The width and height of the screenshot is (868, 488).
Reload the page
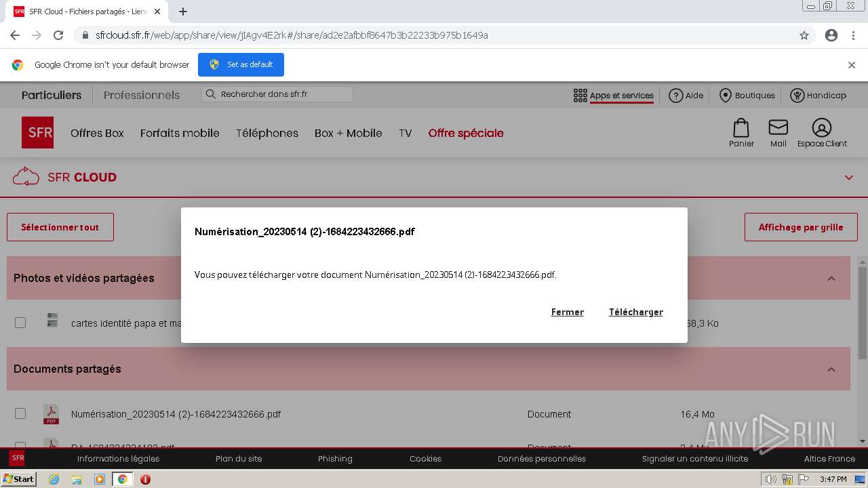click(58, 35)
